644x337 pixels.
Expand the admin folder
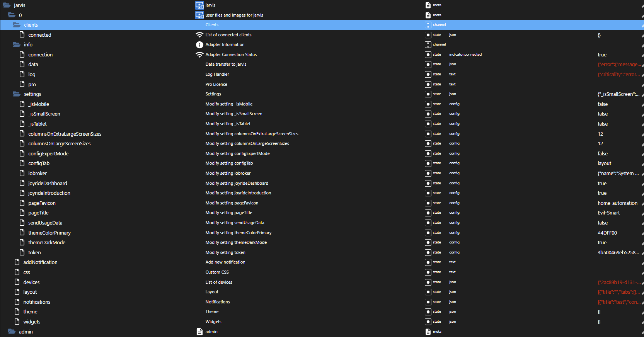click(12, 332)
